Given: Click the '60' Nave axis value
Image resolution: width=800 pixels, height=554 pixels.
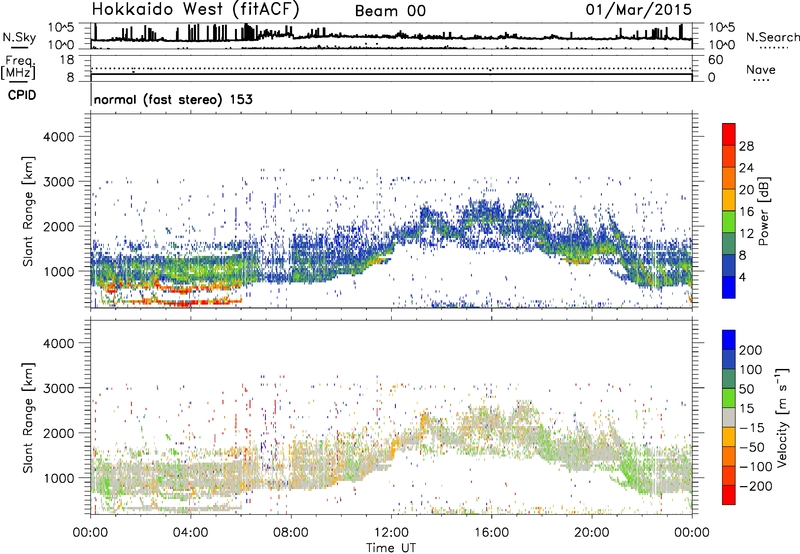Looking at the screenshot, I should [x=715, y=60].
